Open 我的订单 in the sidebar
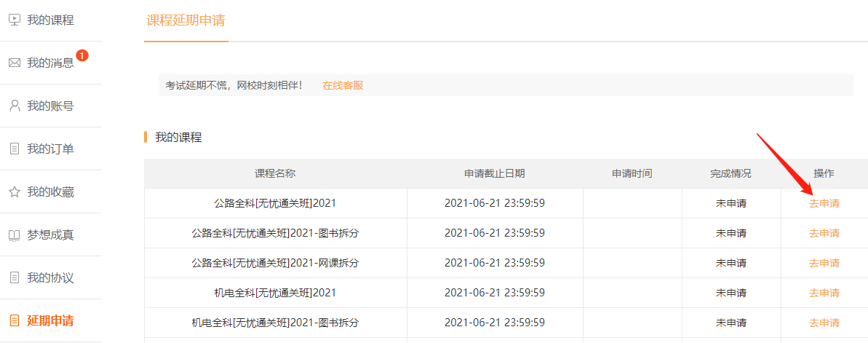868x343 pixels. [x=50, y=149]
